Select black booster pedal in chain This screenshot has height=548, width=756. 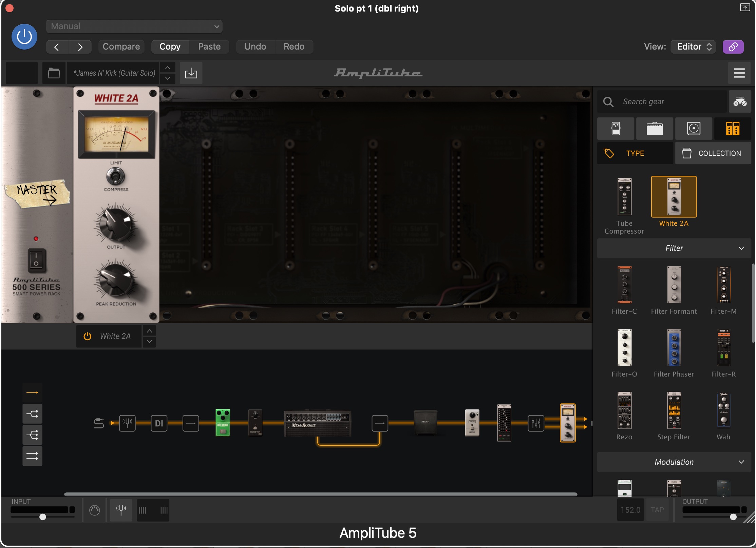pyautogui.click(x=255, y=423)
